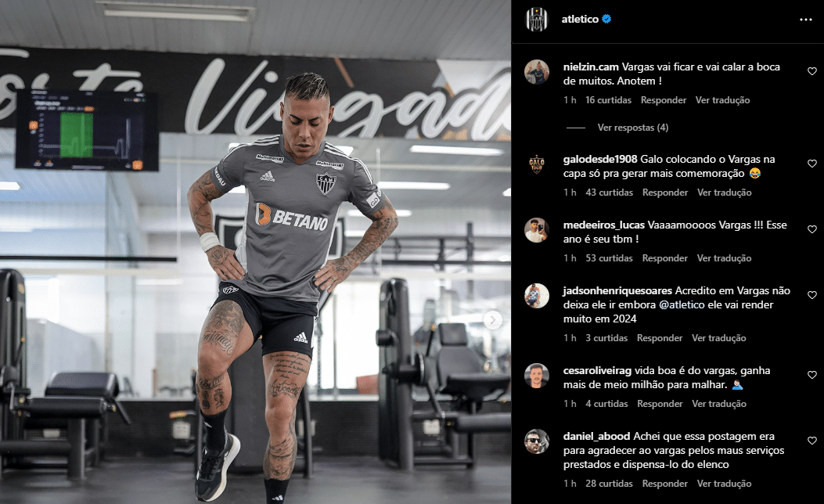Open atletico username in post header

click(x=580, y=19)
